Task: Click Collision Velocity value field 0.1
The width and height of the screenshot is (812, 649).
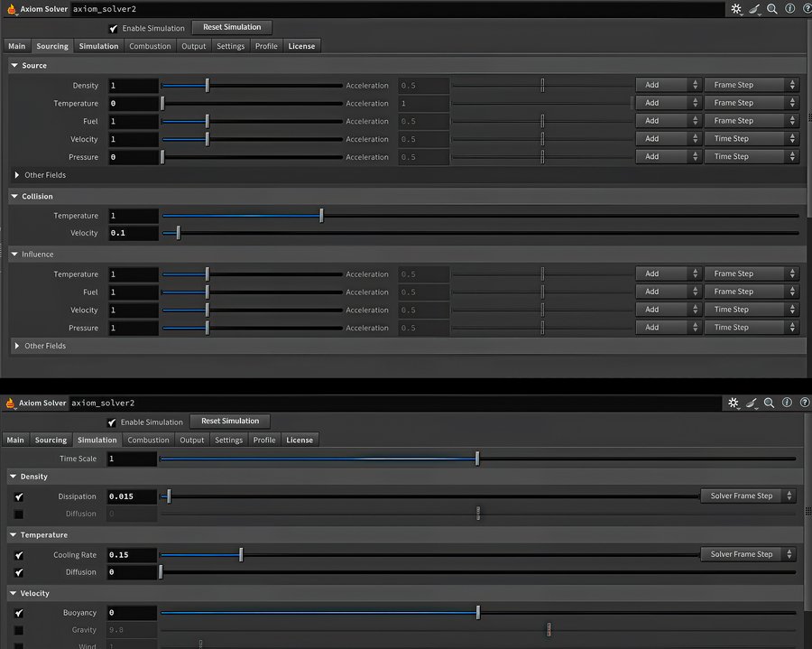Action: 134,233
